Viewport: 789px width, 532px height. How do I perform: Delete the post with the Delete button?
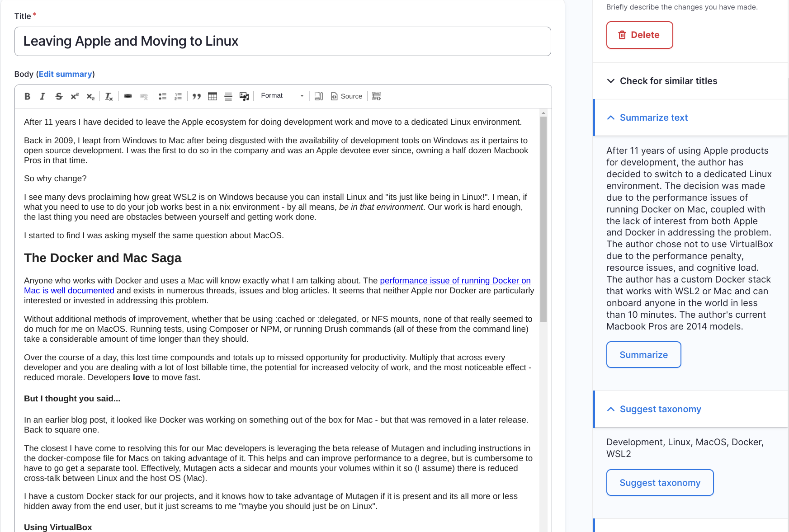click(x=639, y=35)
